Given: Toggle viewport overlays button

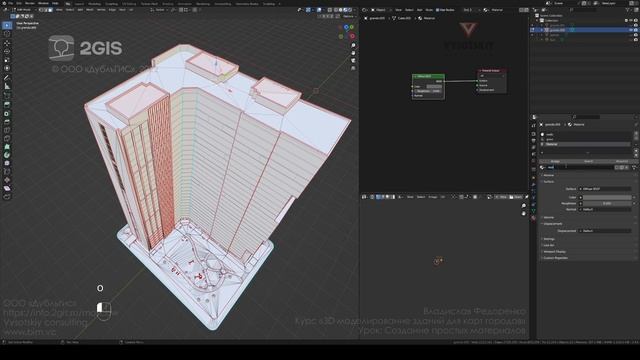Looking at the screenshot, I should (x=320, y=10).
